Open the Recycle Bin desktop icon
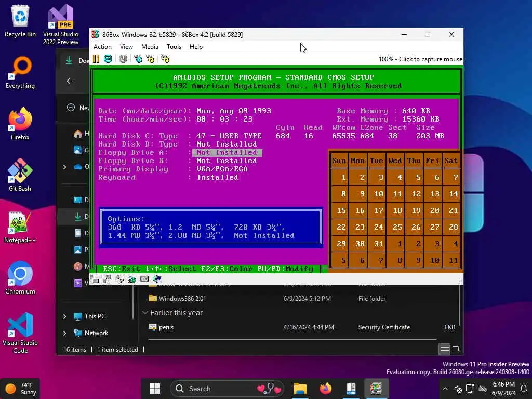Image resolution: width=532 pixels, height=399 pixels. click(x=20, y=21)
